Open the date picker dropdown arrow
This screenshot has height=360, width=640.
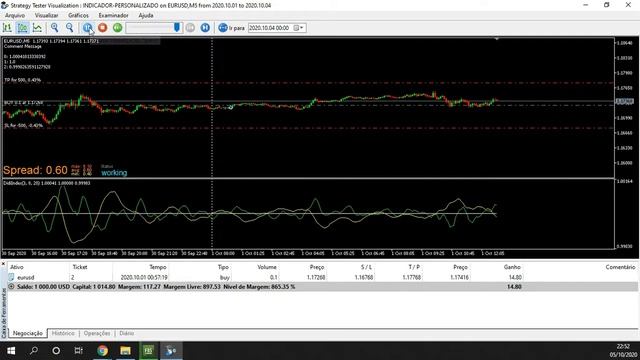pos(302,28)
